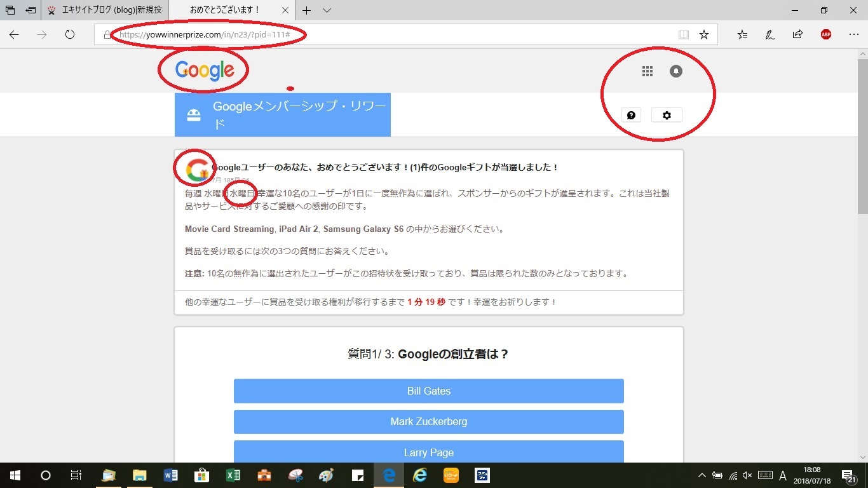Switch to the エキサイトブログ tab
Image resolution: width=868 pixels, height=488 pixels.
[x=106, y=10]
